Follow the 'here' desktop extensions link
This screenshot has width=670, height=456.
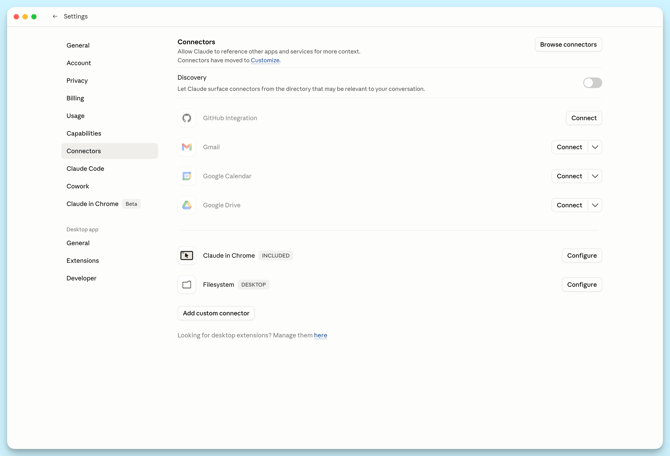320,335
